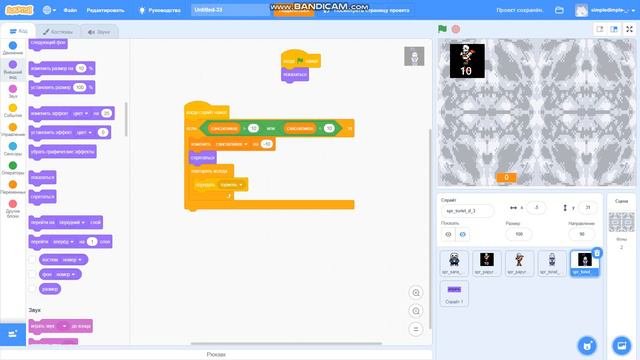The width and height of the screenshot is (640, 360).
Task: Toggle the костюм номер monitor checkbox
Action: [32, 260]
